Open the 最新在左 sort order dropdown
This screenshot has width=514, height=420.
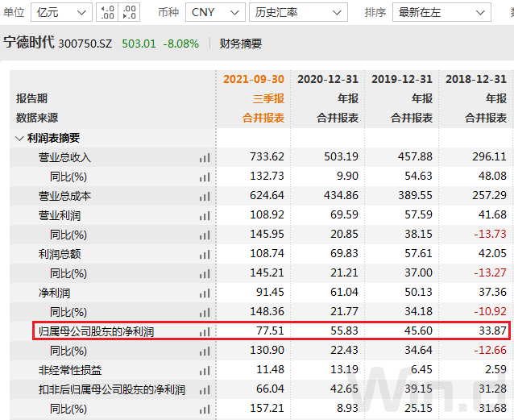441,12
